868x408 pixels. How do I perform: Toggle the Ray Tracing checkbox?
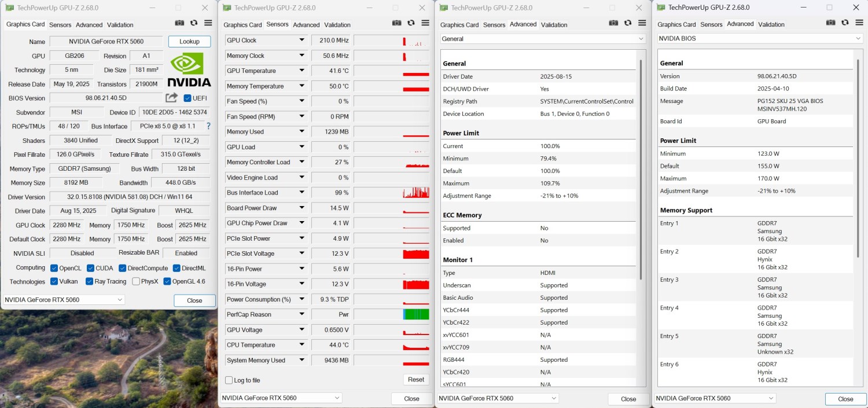pyautogui.click(x=89, y=281)
